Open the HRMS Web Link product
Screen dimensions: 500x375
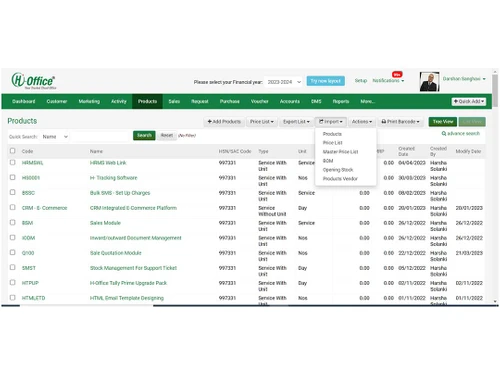108,163
